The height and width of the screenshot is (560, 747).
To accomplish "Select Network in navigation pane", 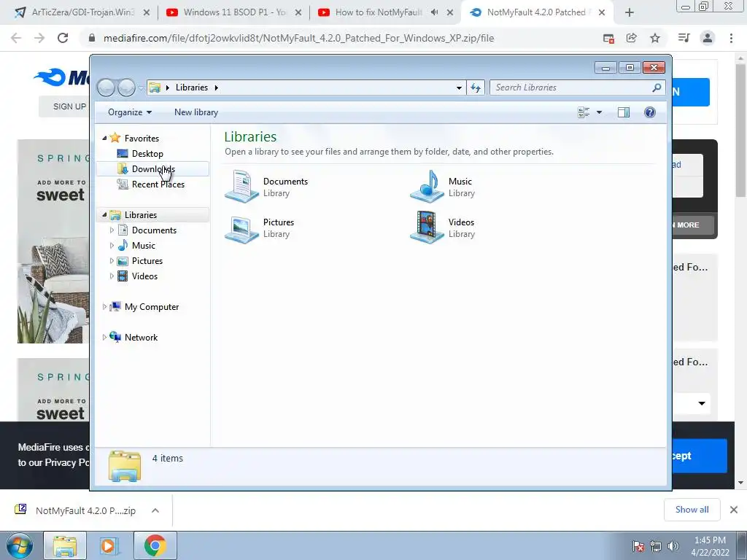I will pos(141,337).
